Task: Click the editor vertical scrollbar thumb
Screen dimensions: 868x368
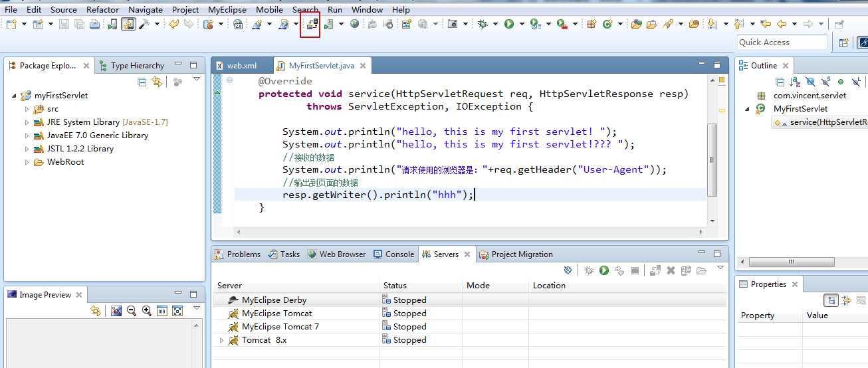Action: point(712,159)
